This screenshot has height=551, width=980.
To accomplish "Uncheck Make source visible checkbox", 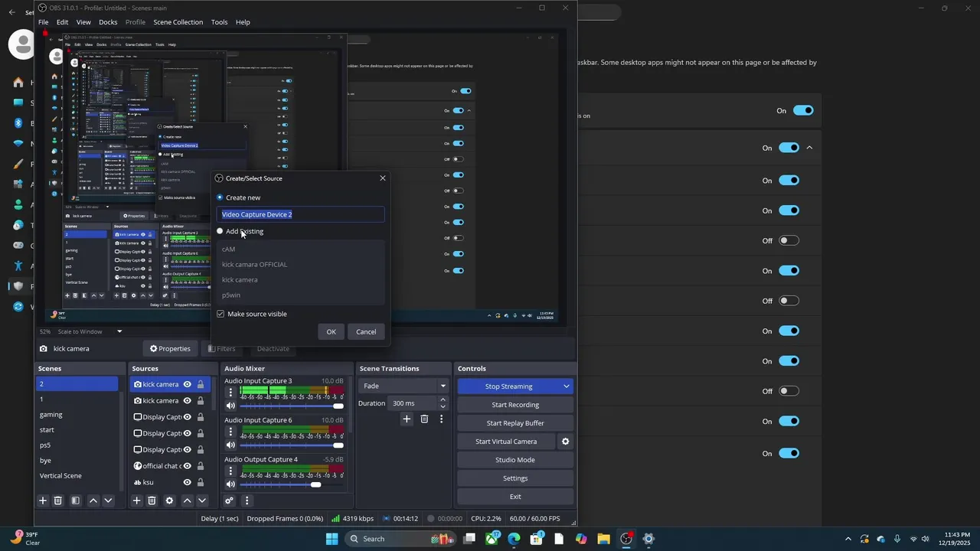I will (x=220, y=314).
